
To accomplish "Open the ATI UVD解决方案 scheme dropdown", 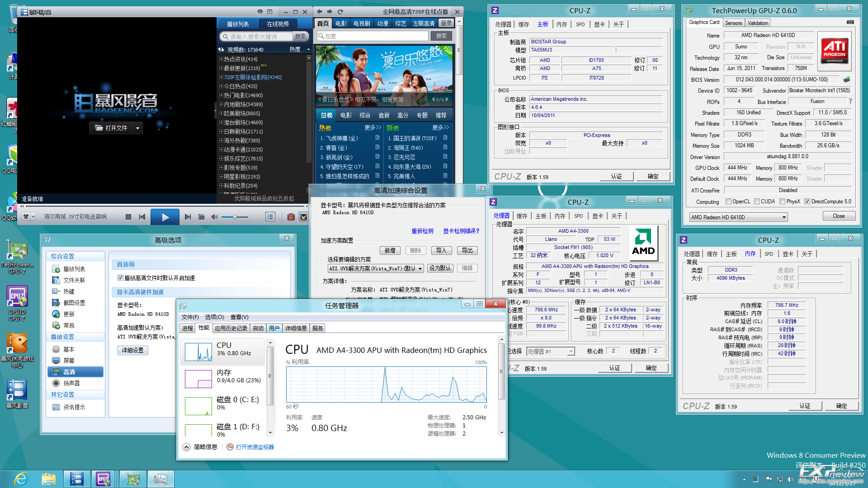I will [x=420, y=268].
